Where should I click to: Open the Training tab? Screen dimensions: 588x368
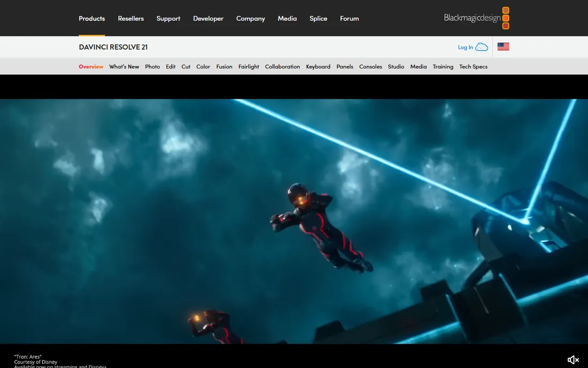point(443,66)
